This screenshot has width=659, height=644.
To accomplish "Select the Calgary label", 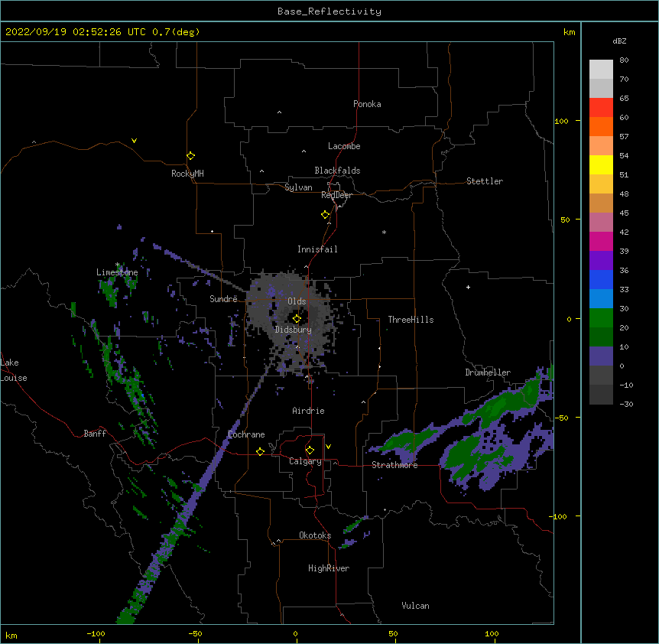I will pos(305,461).
